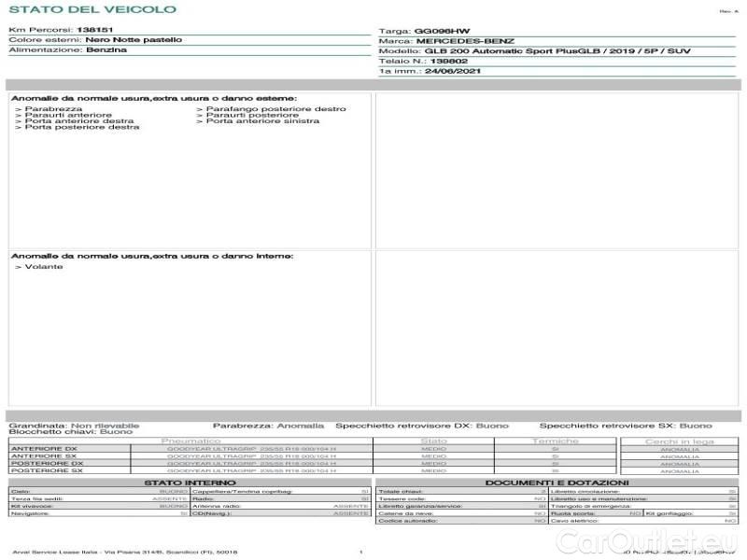The image size is (747, 560).
Task: Click the "Kit gonfiaggio:" row label
Action: coord(669,514)
